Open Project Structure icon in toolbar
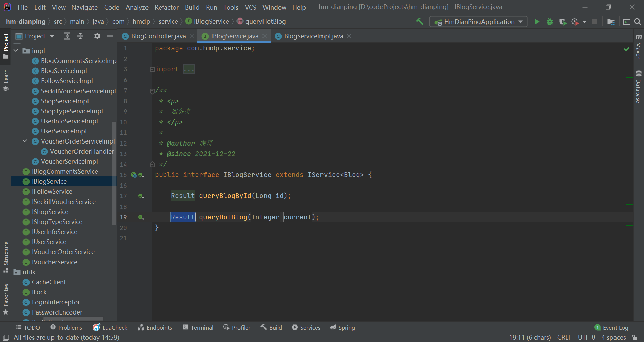The image size is (644, 342). 611,22
